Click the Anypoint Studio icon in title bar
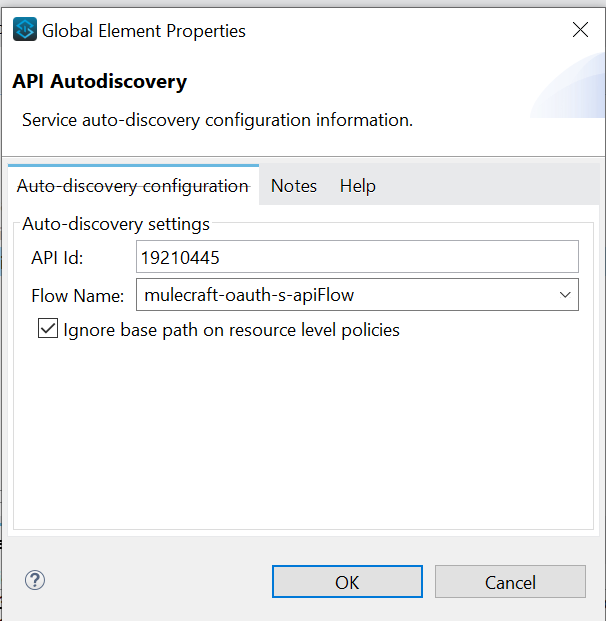This screenshot has width=606, height=621. click(x=25, y=30)
